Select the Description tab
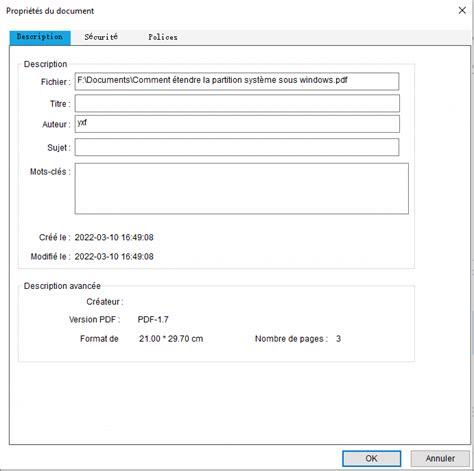The height and width of the screenshot is (471, 474). pyautogui.click(x=40, y=37)
